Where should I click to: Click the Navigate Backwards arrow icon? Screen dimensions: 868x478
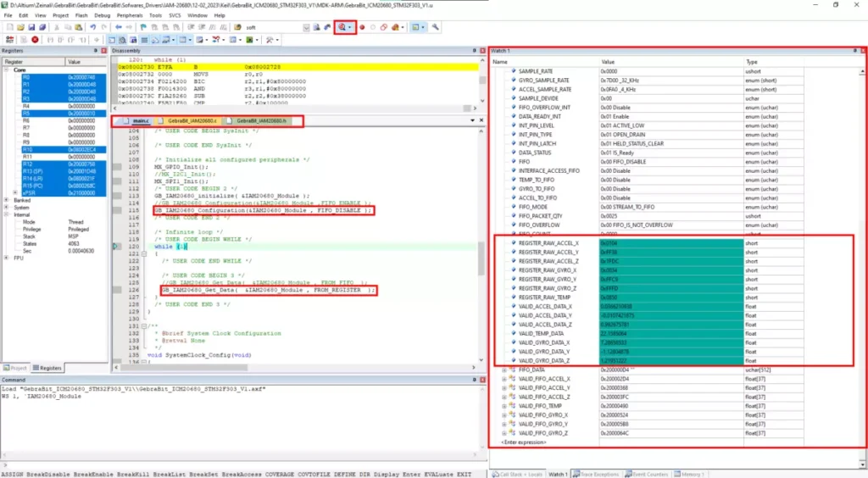pos(119,27)
